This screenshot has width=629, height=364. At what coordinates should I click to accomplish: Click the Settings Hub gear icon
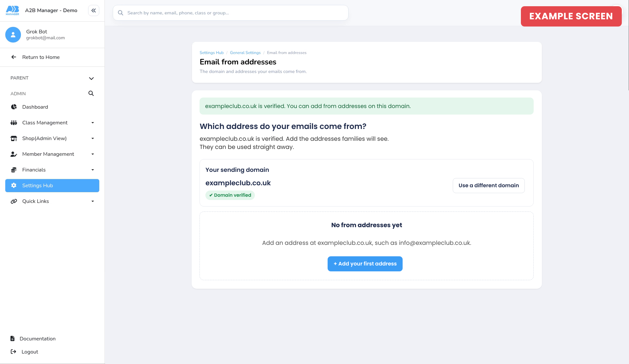click(14, 185)
